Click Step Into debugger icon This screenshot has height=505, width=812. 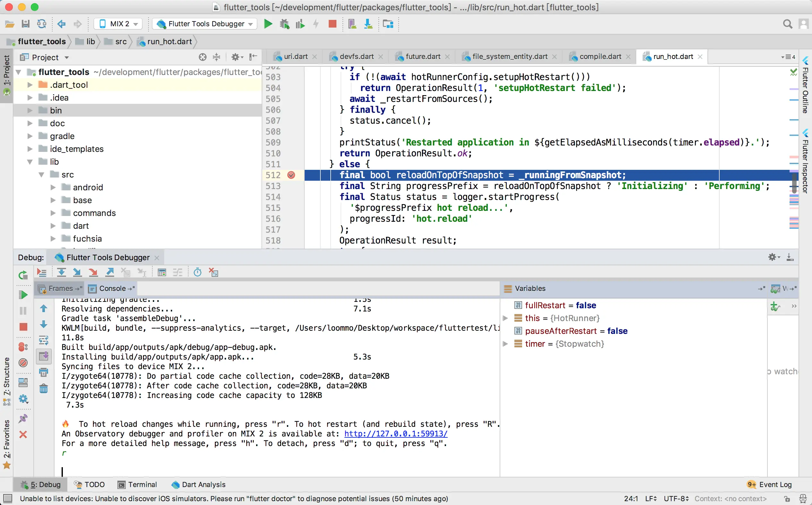(x=77, y=273)
